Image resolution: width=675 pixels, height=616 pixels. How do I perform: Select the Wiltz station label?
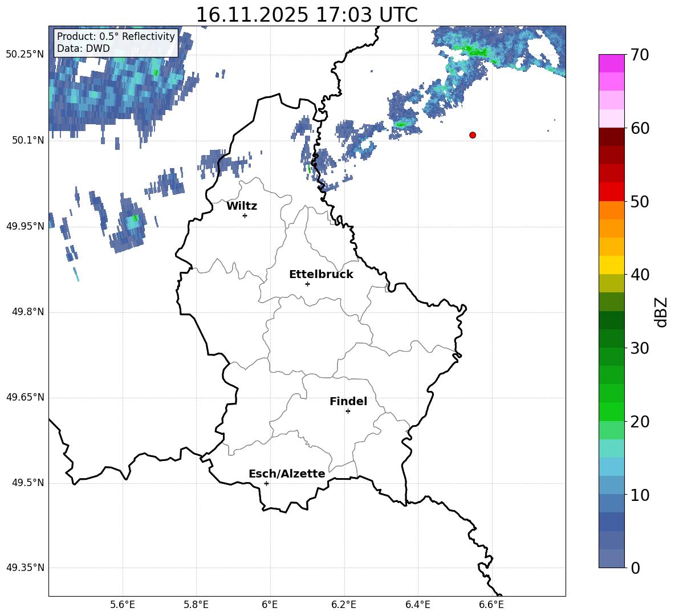pyautogui.click(x=242, y=206)
